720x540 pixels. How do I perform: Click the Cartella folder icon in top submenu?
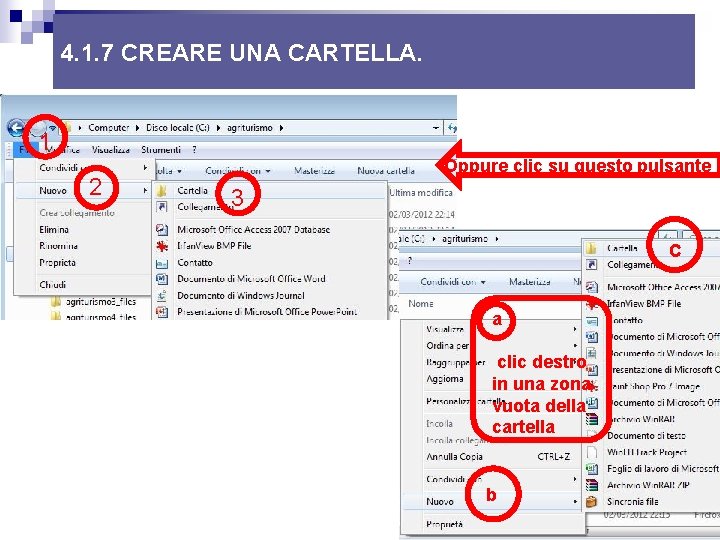(x=162, y=191)
